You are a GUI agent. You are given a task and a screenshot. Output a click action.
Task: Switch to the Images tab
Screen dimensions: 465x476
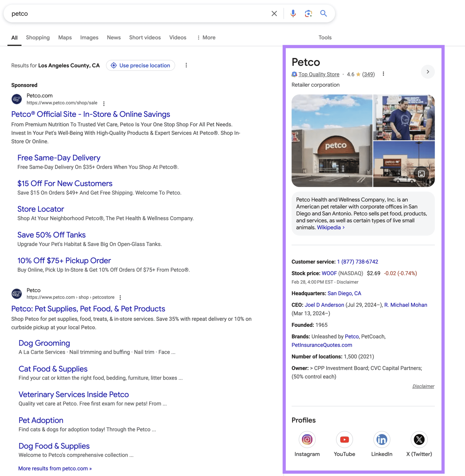point(89,37)
